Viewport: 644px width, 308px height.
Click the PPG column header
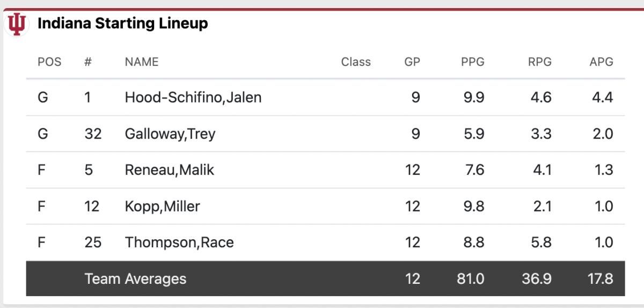(x=473, y=62)
